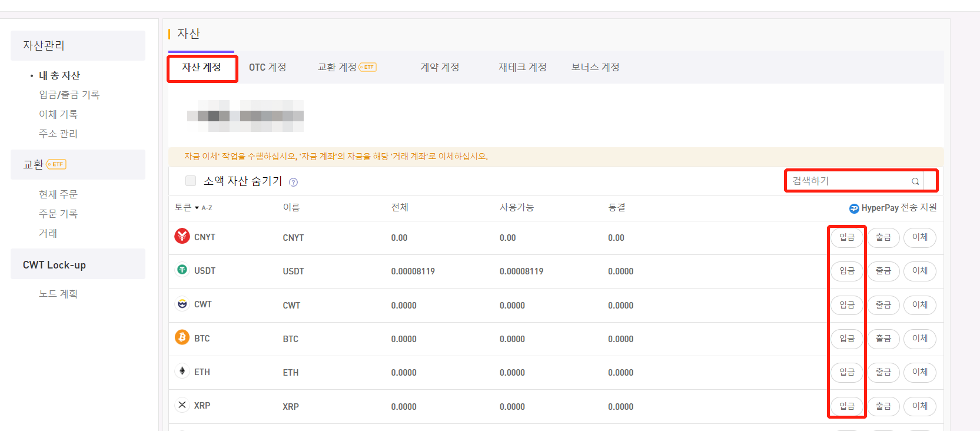Click 입금 for CNYT
The image size is (980, 431).
pyautogui.click(x=847, y=237)
